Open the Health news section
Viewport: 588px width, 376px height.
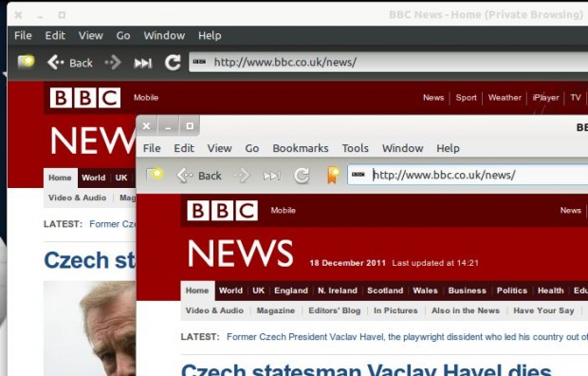pos(550,291)
